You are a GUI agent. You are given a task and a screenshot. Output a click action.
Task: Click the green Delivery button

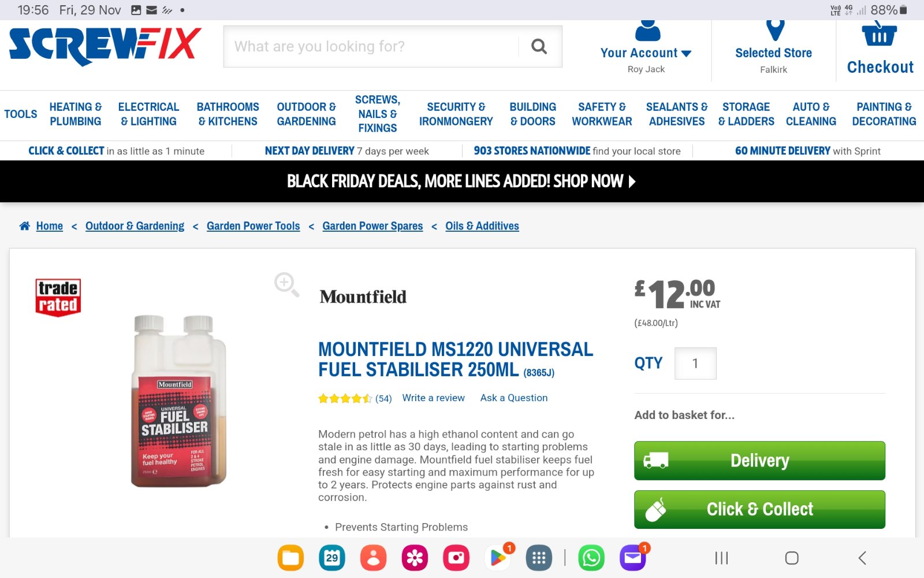(x=759, y=461)
